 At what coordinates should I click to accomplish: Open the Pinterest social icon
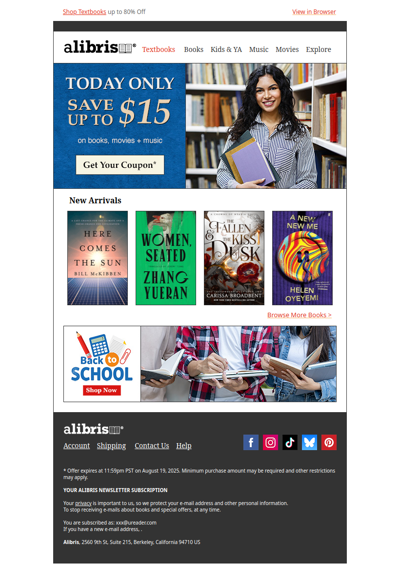click(329, 442)
